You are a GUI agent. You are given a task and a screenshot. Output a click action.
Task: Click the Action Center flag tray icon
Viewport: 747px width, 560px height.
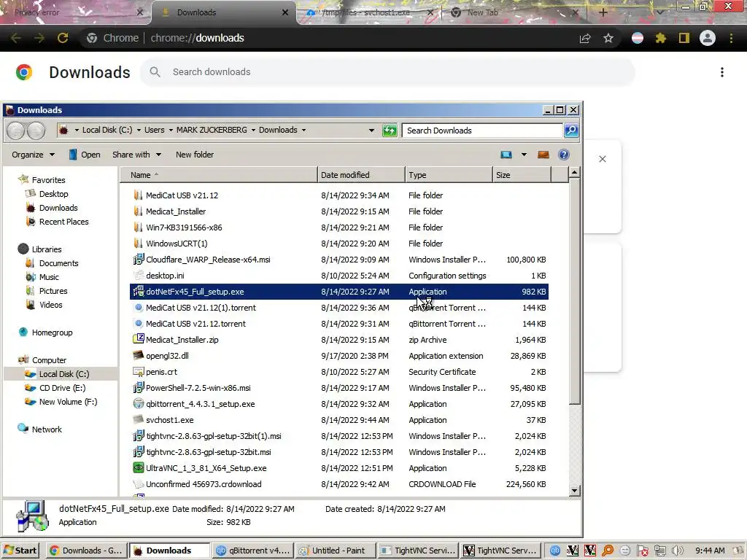coord(642,551)
